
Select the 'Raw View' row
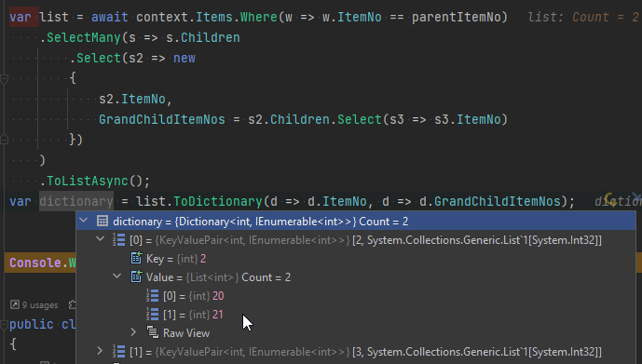tap(355, 333)
